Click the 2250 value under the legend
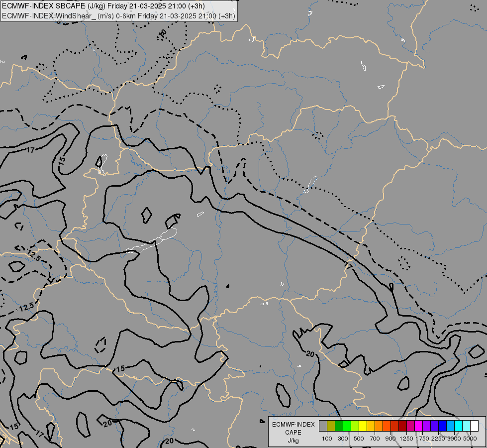Image resolution: width=487 pixels, height=448 pixels. [438, 439]
